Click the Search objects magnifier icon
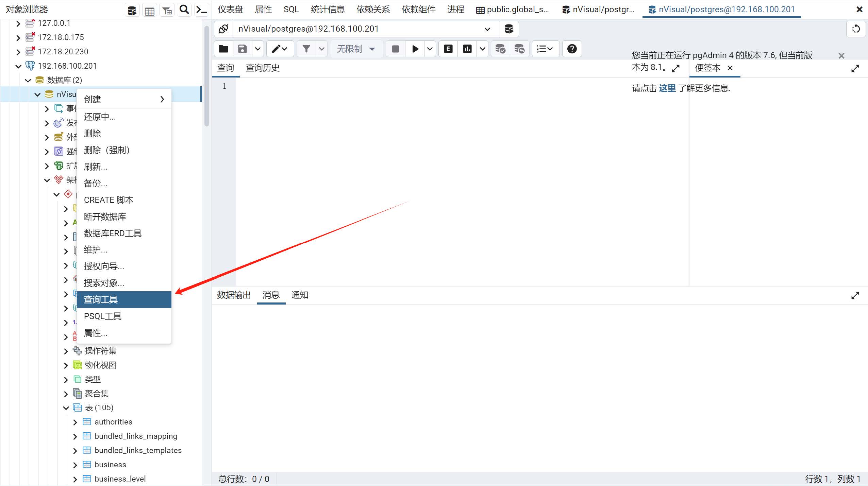The height and width of the screenshot is (486, 868). tap(184, 10)
